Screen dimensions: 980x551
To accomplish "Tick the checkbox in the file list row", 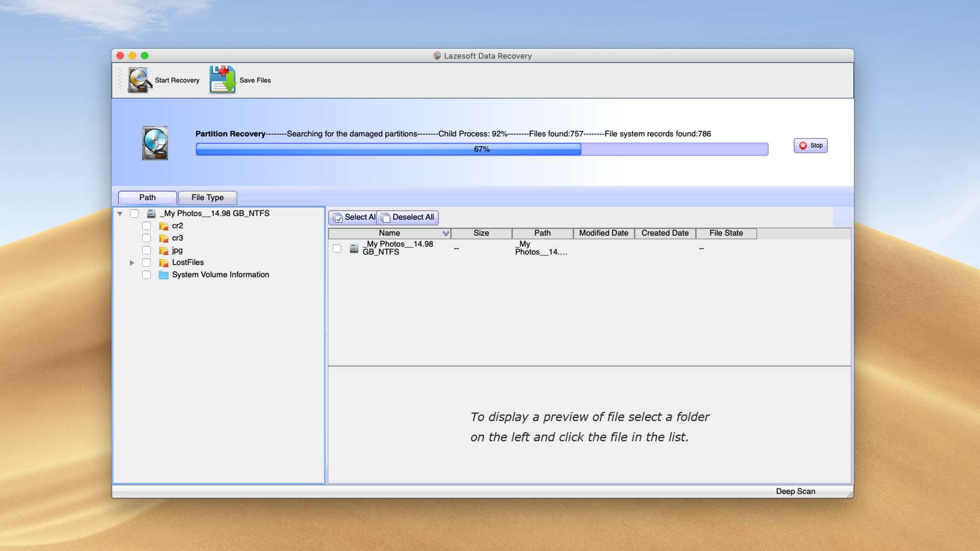I will pyautogui.click(x=337, y=248).
